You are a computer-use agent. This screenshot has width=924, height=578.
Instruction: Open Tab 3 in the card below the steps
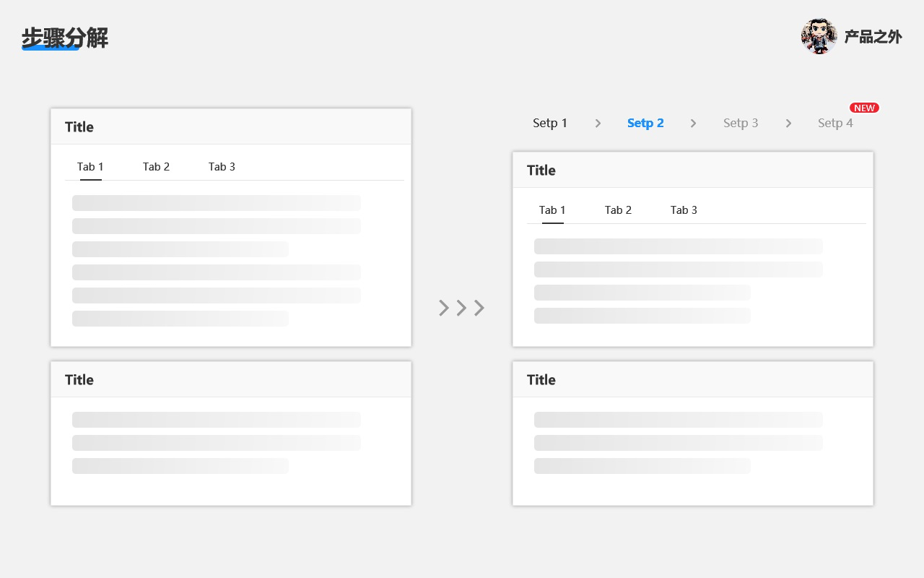[684, 210]
